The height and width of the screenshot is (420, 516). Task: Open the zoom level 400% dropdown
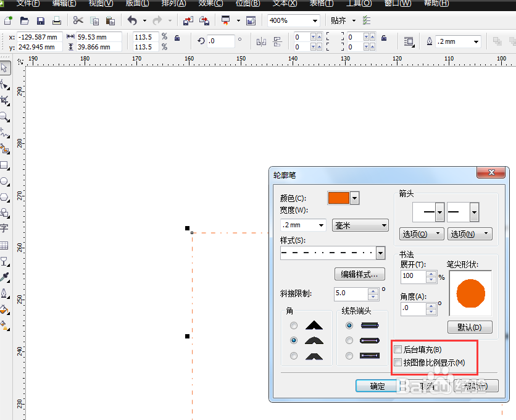[x=315, y=21]
